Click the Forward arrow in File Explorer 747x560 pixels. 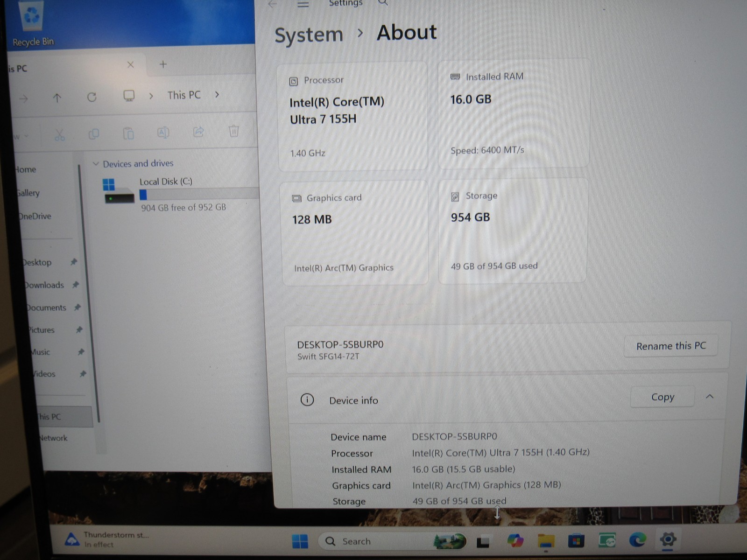click(23, 98)
